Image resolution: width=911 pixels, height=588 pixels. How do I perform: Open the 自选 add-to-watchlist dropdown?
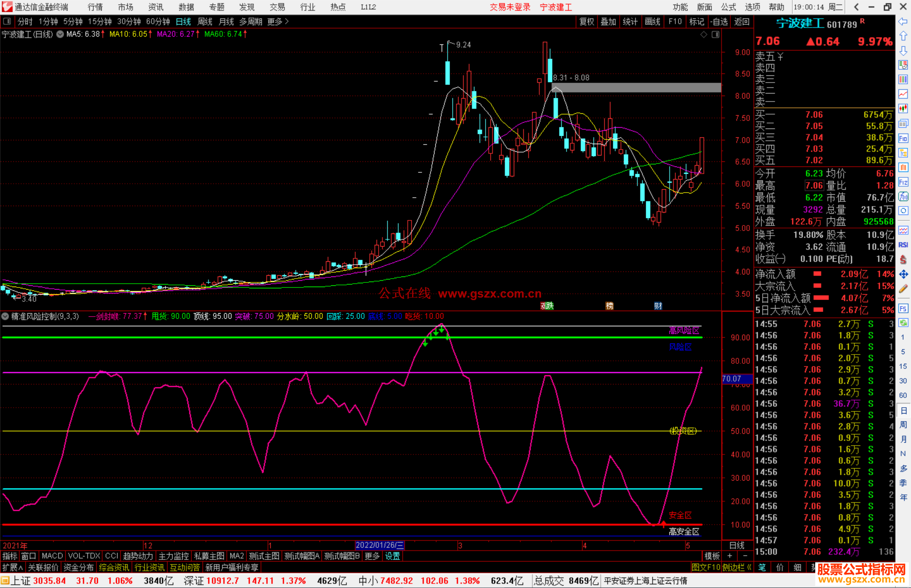point(719,21)
